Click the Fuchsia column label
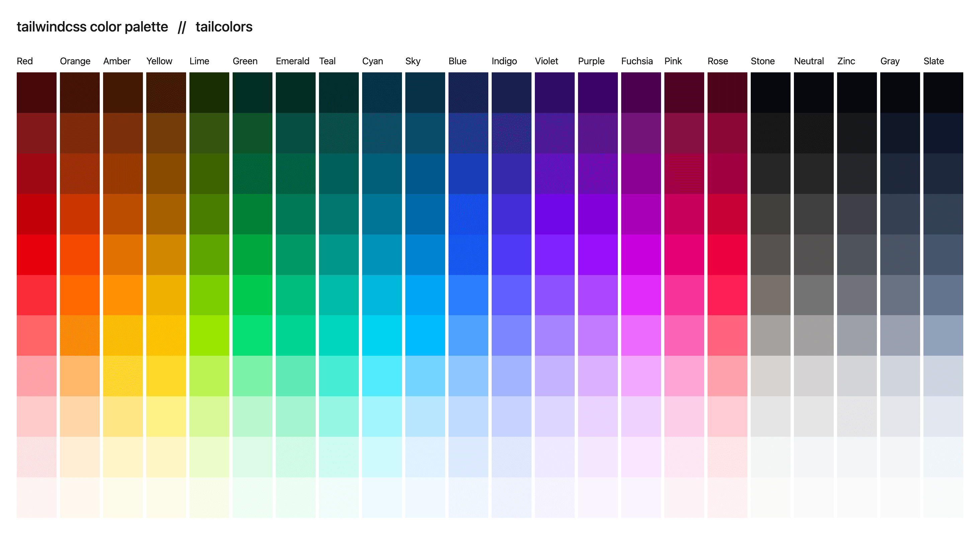 (x=637, y=61)
